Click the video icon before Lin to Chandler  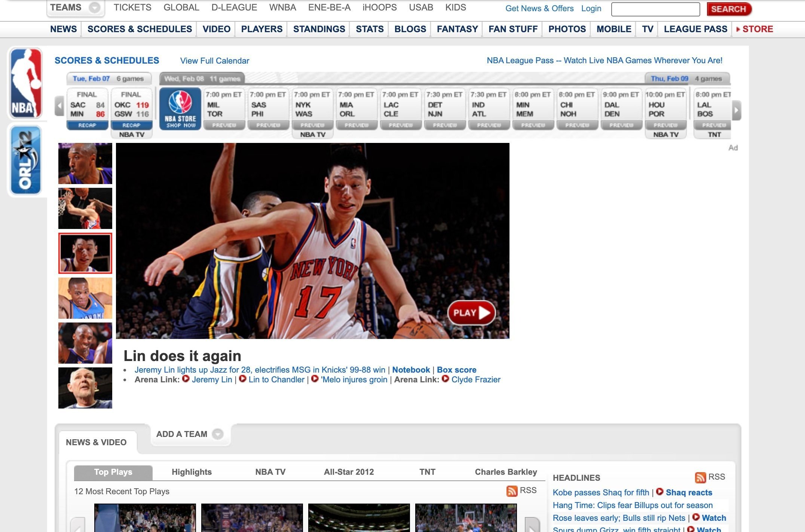(x=242, y=379)
